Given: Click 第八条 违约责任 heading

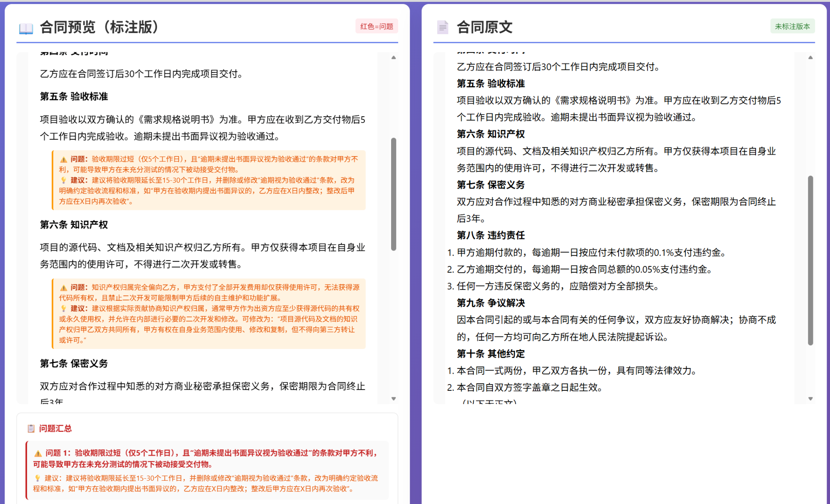Looking at the screenshot, I should pos(491,235).
